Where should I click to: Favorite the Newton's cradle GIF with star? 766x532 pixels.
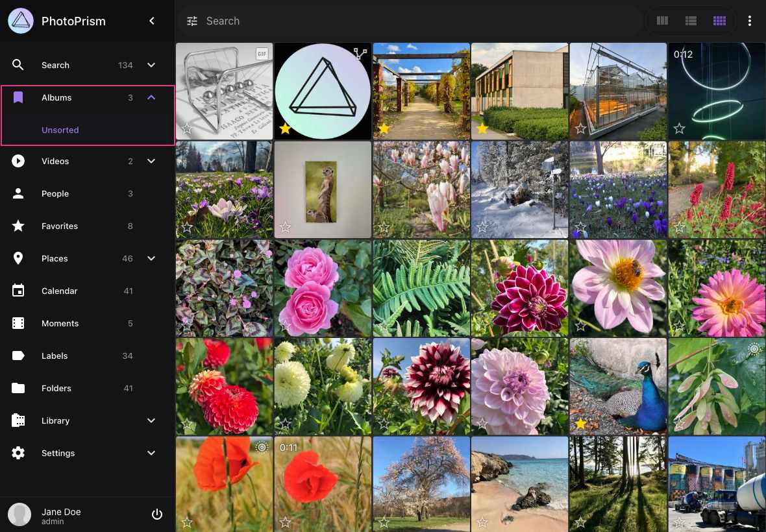click(187, 128)
